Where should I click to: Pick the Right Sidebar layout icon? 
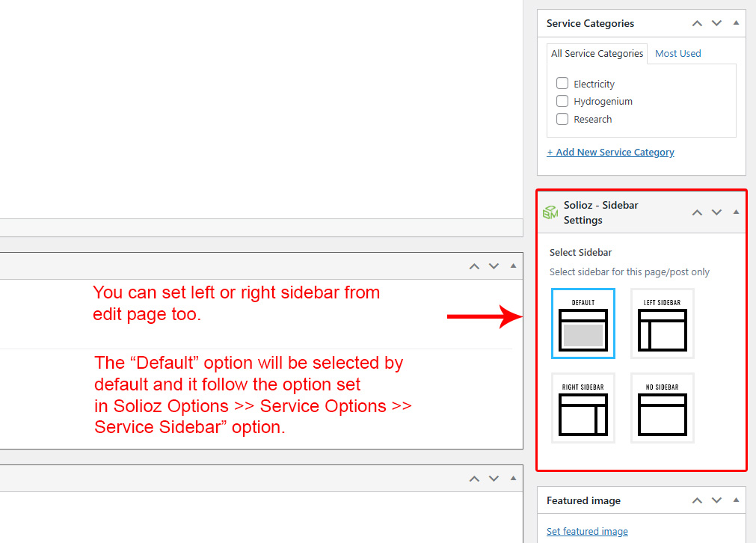pyautogui.click(x=583, y=408)
